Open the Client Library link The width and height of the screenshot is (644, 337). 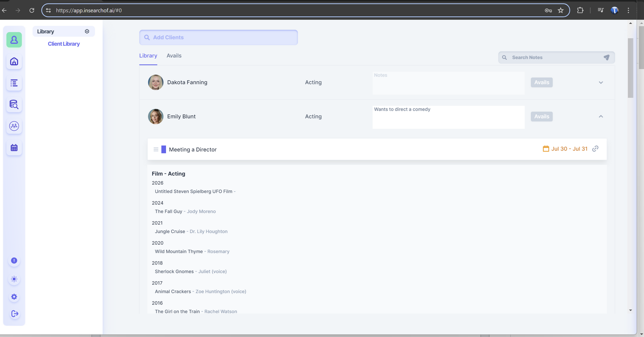(x=64, y=44)
